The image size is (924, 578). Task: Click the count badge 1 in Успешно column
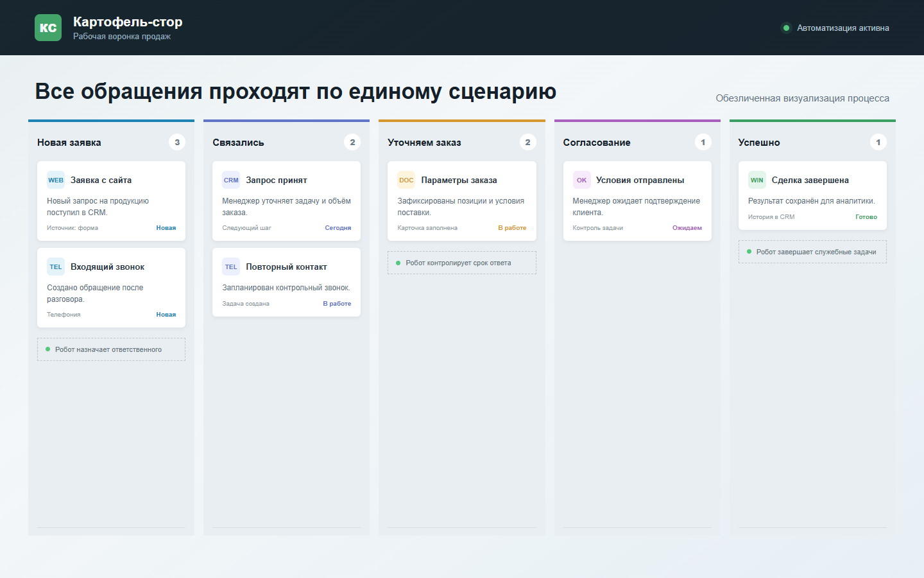click(878, 142)
